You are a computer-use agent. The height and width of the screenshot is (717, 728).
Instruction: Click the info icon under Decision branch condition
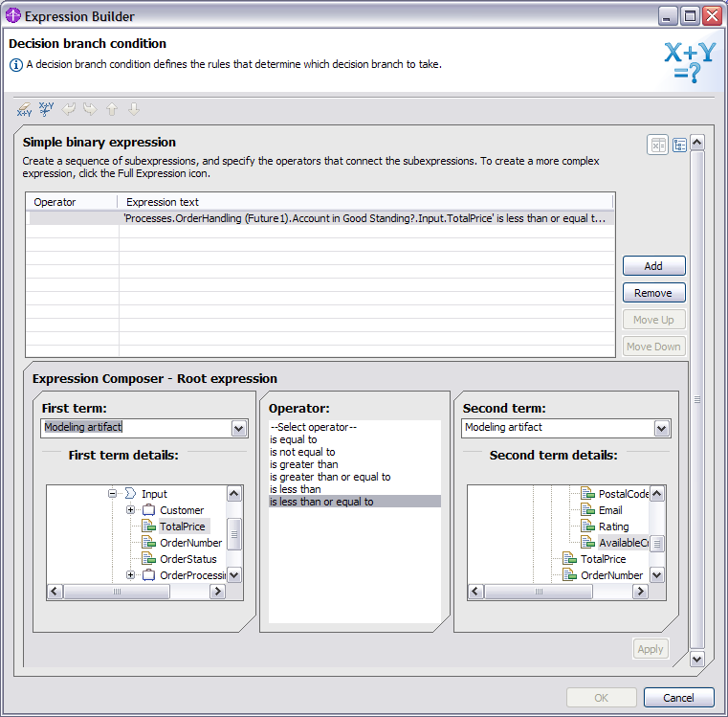pyautogui.click(x=16, y=65)
